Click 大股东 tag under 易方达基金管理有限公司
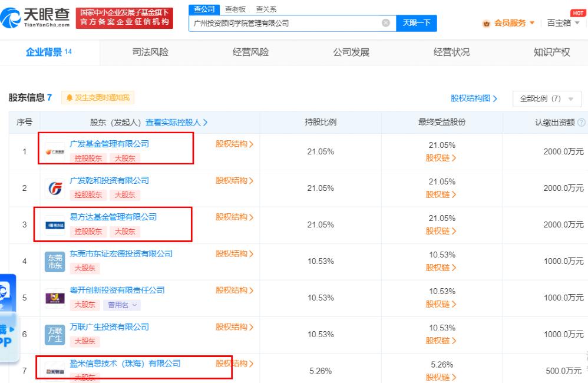This screenshot has width=588, height=383. pos(124,232)
